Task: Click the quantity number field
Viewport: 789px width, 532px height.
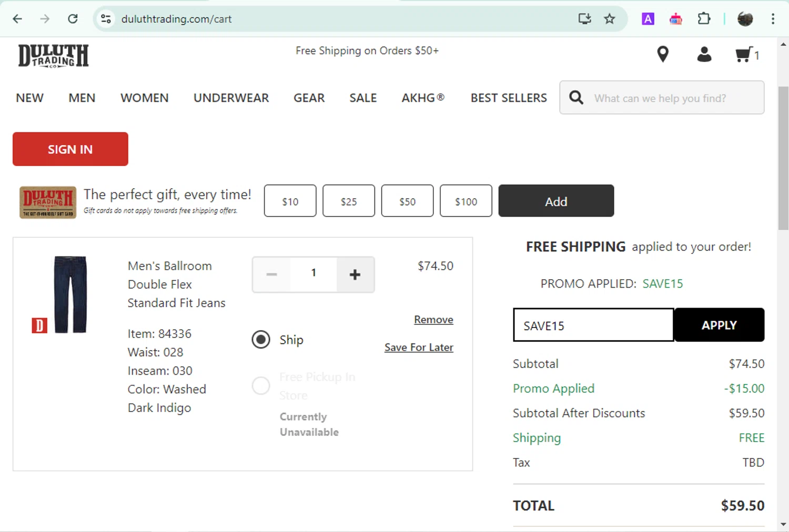Action: (x=313, y=273)
